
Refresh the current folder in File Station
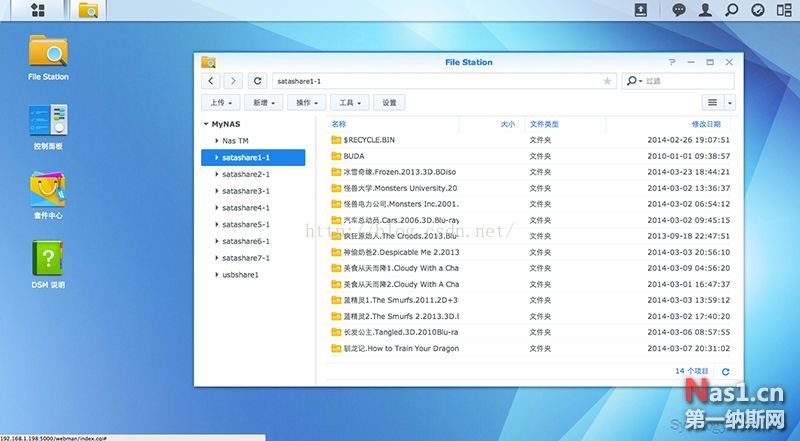[x=258, y=81]
